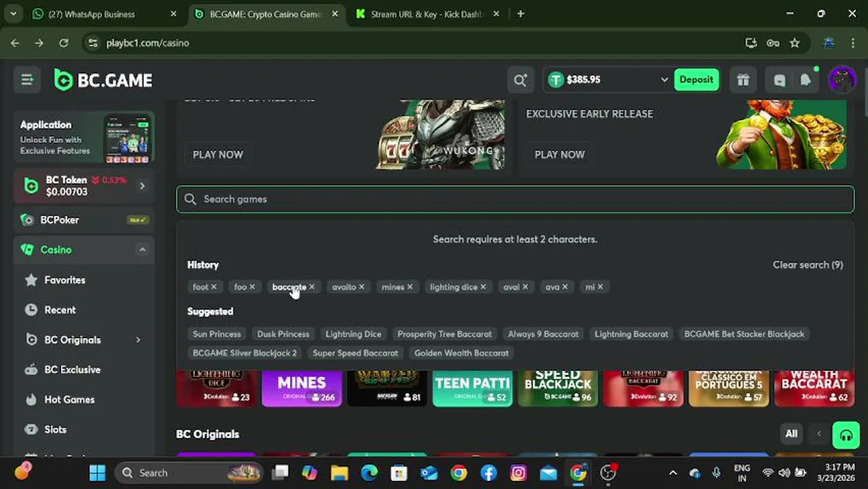868x489 pixels.
Task: Click PLAY NOW on early release banner
Action: [559, 154]
